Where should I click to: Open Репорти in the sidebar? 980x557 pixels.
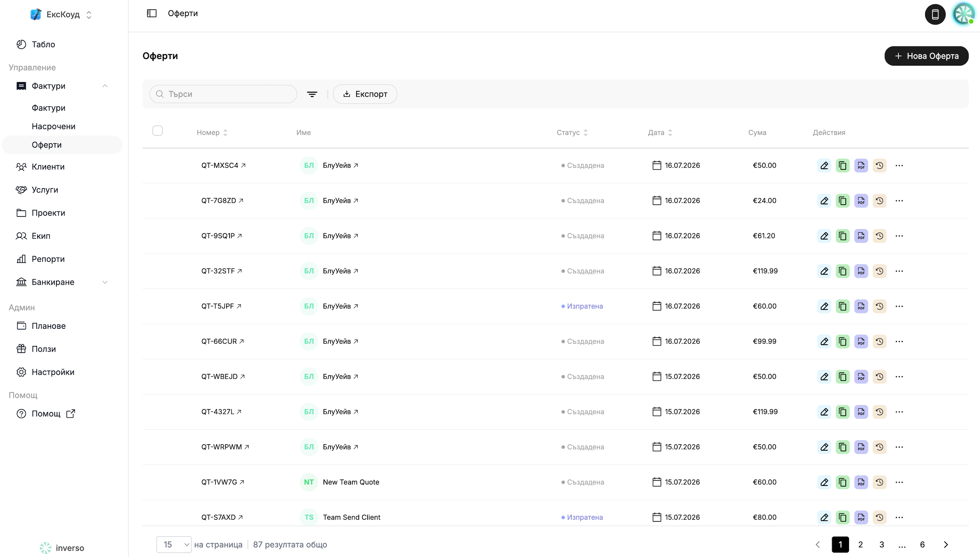pyautogui.click(x=62, y=259)
